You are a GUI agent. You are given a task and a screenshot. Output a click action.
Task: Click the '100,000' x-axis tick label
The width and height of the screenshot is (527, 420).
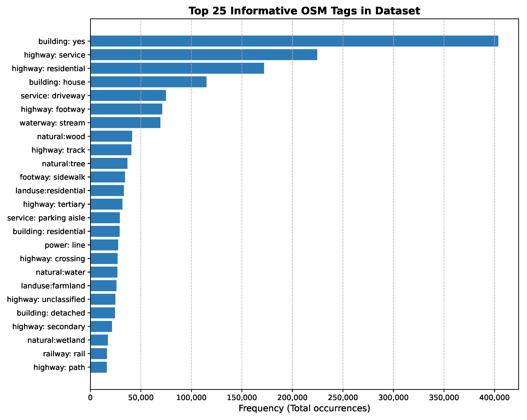click(191, 398)
